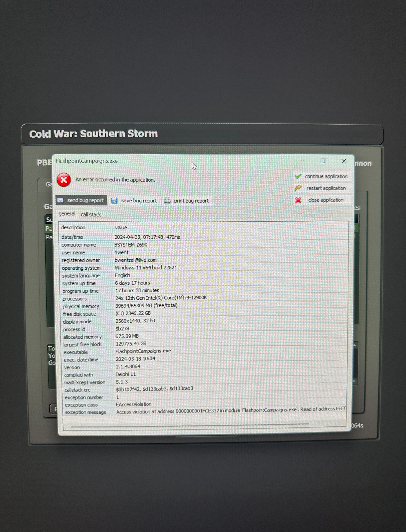406x532 pixels.
Task: Close the FlashpointCampaigns.exe dialog window
Action: coord(344,161)
